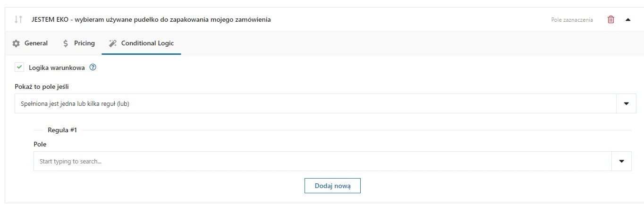This screenshot has height=206, width=644.
Task: Expand the Pokaż to pole jeśli dropdown arrow
Action: (627, 103)
